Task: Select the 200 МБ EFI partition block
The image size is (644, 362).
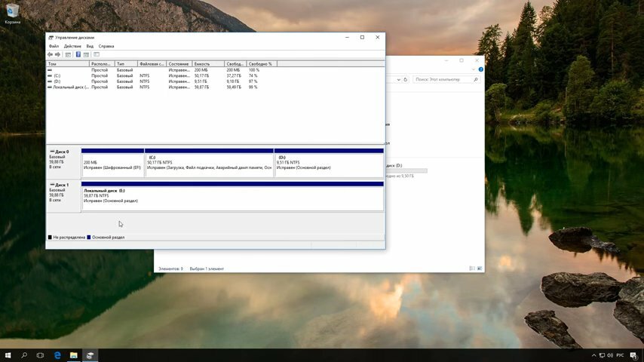Action: pos(112,163)
